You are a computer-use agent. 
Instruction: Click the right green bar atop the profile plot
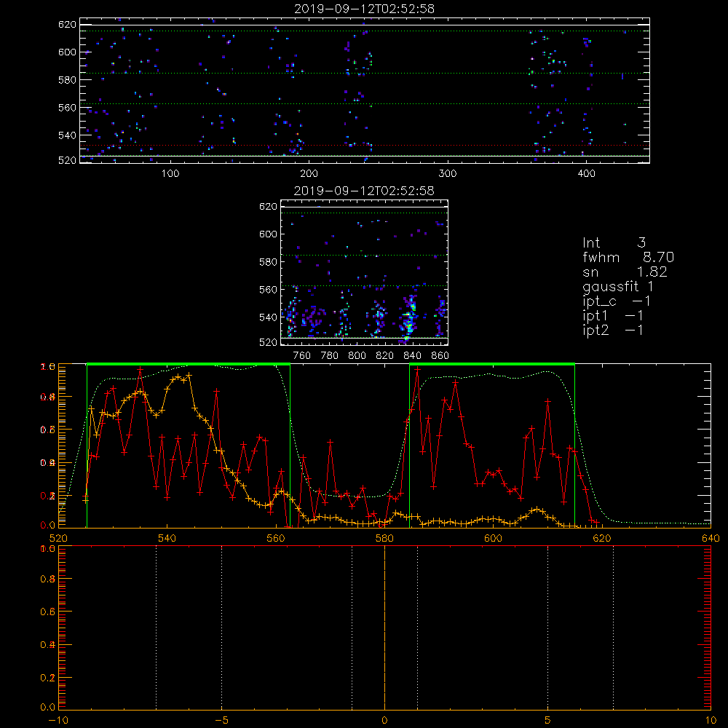[492, 365]
